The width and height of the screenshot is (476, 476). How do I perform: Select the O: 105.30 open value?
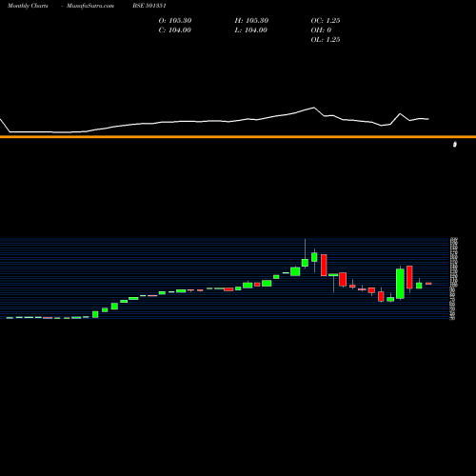[175, 21]
